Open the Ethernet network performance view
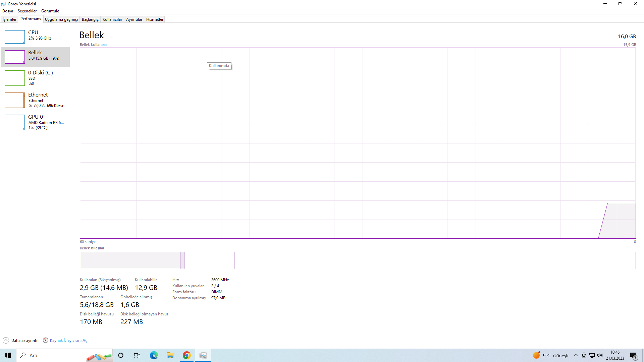Screen dimensions: 644x362 pyautogui.click(x=36, y=100)
